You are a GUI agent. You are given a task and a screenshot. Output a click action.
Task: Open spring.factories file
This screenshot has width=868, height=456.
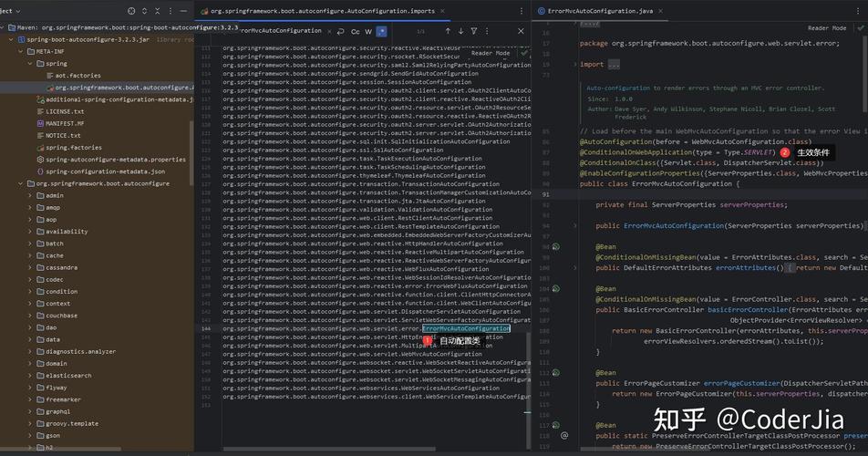[x=69, y=148]
